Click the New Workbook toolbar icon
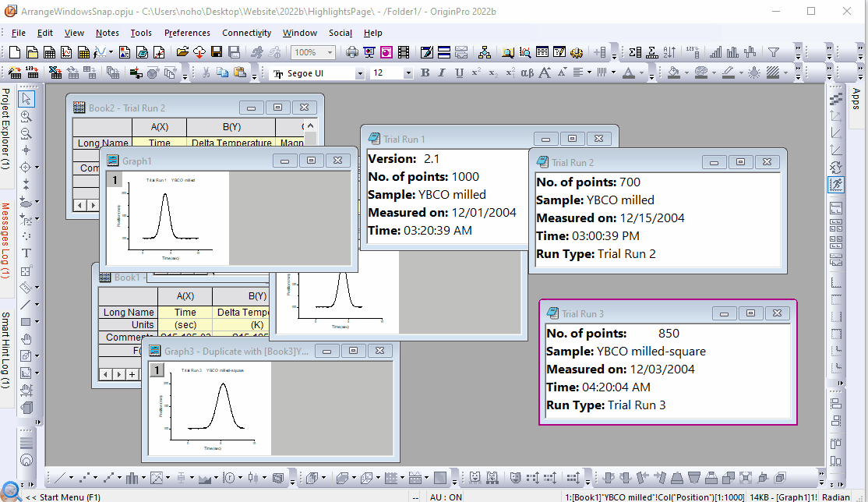Viewport: 868px width, 502px height. pos(49,53)
